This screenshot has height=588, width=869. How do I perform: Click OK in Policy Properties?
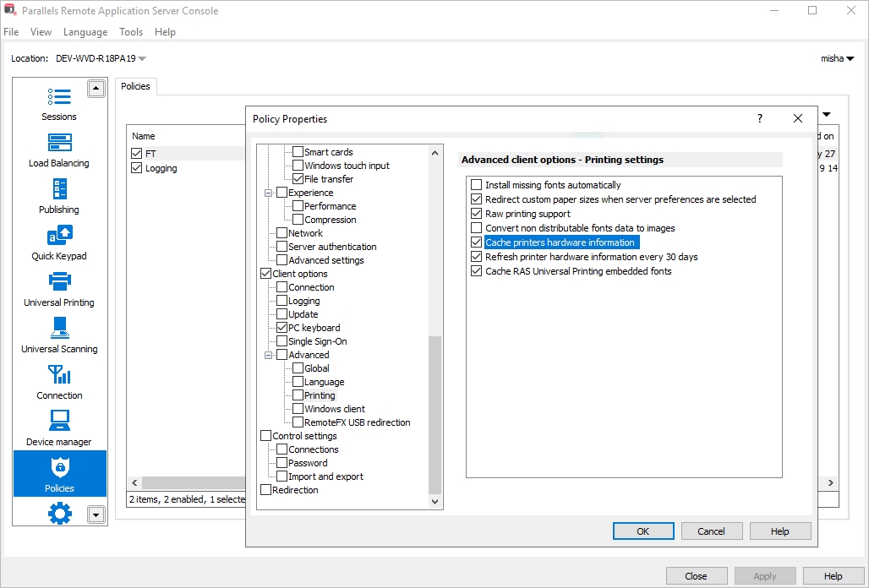642,531
